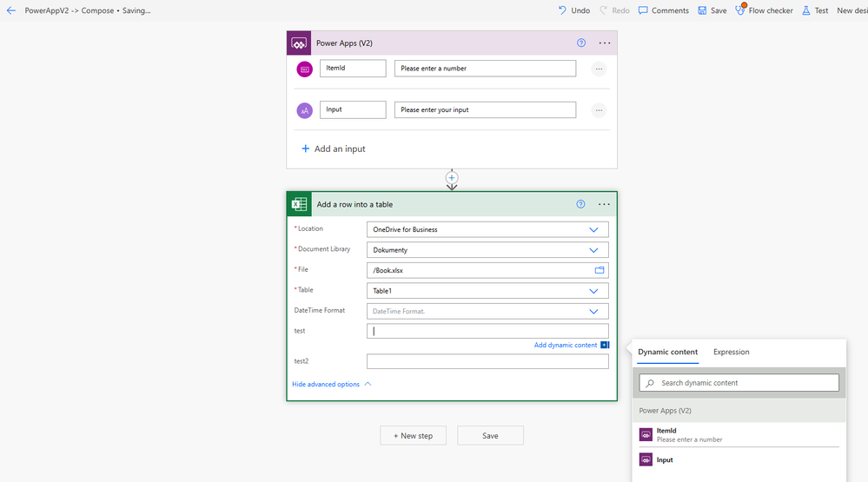868x482 pixels.
Task: Click Undo in the top toolbar
Action: (x=574, y=10)
